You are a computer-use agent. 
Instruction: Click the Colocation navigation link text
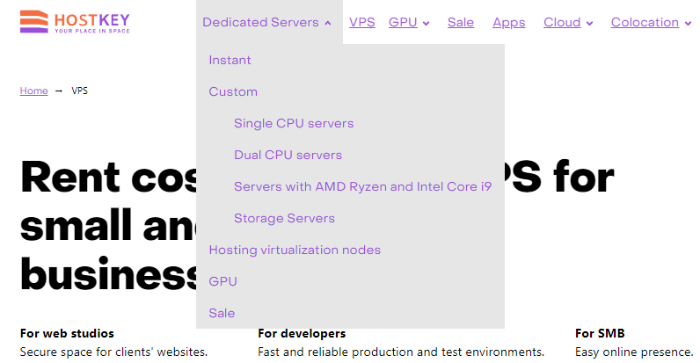coord(645,22)
